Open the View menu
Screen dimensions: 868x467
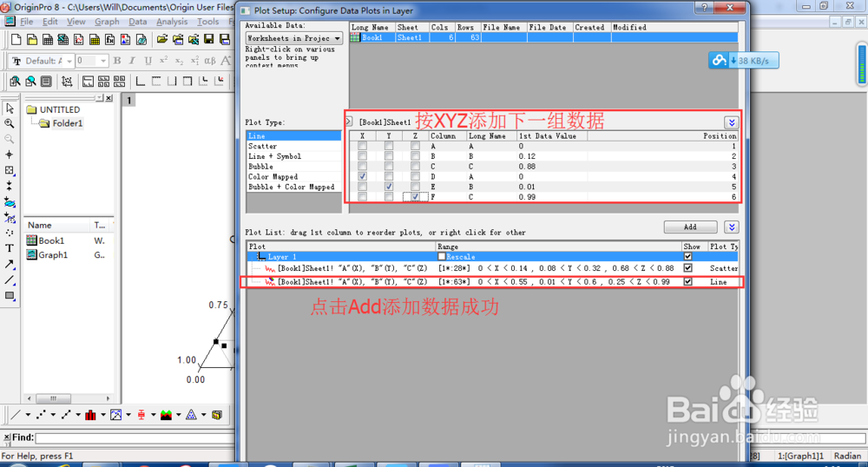tap(76, 22)
